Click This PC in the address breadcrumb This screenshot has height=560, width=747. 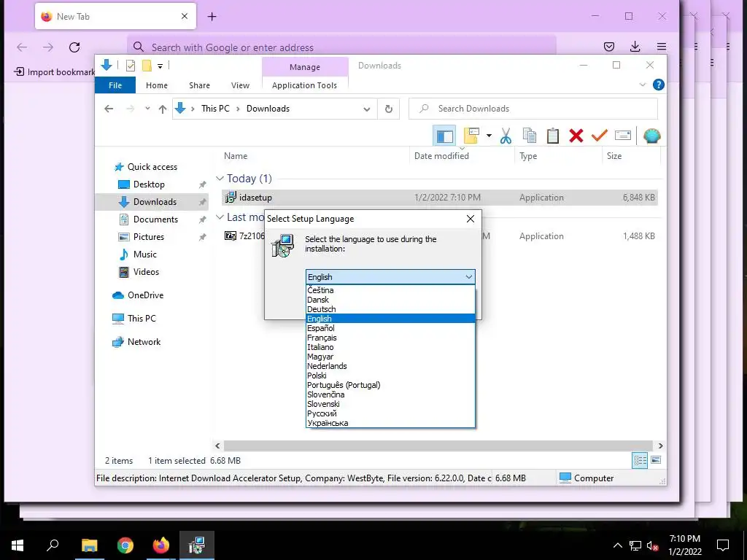(x=215, y=109)
